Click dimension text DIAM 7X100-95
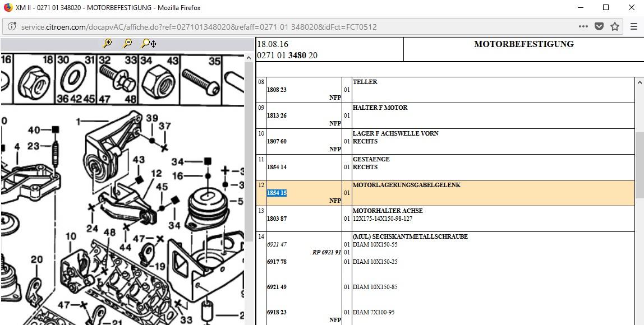This screenshot has height=325, width=644. 374,312
